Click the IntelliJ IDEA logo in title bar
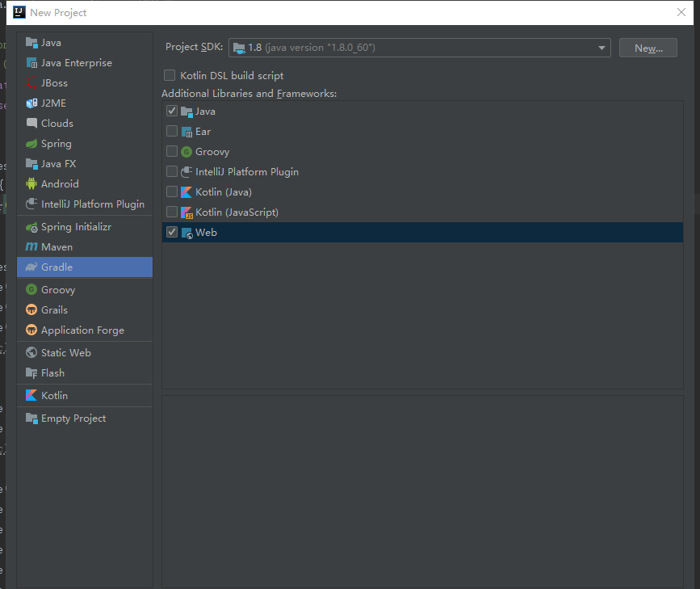The image size is (700, 589). [x=19, y=12]
